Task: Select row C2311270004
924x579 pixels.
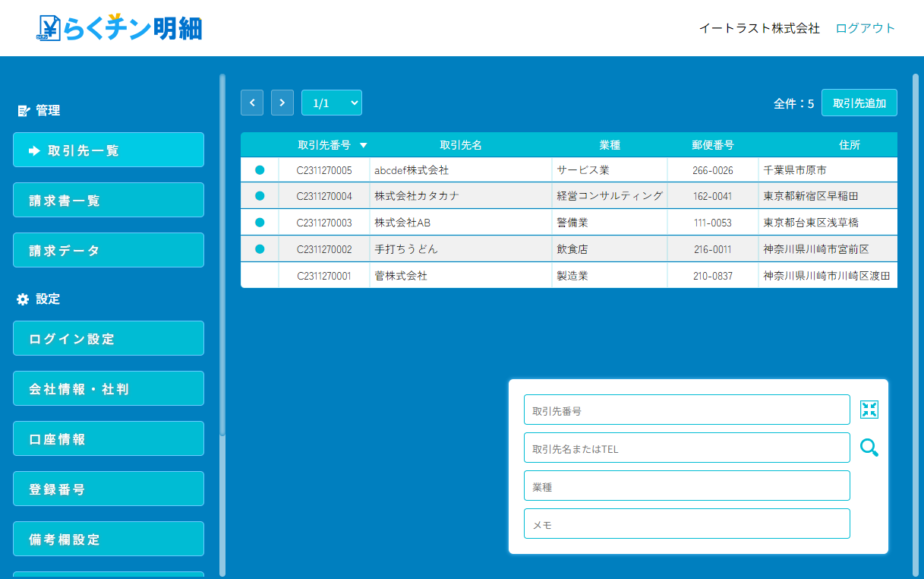Action: click(x=569, y=196)
